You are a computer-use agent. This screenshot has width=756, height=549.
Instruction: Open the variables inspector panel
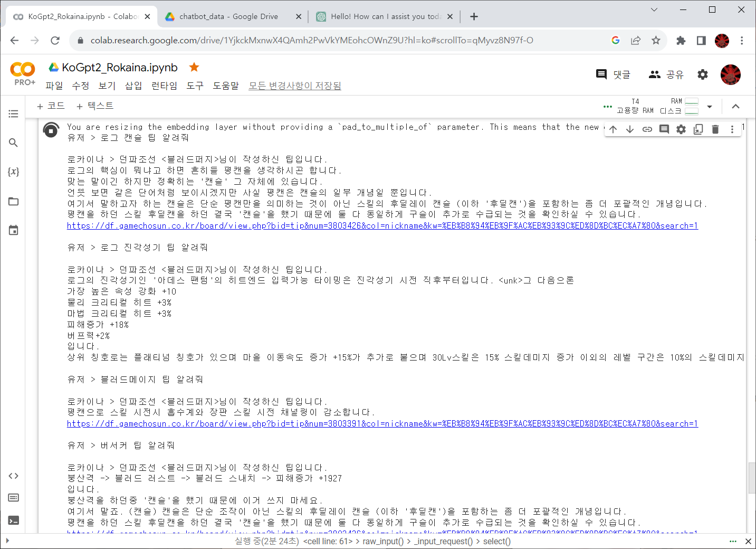click(13, 172)
